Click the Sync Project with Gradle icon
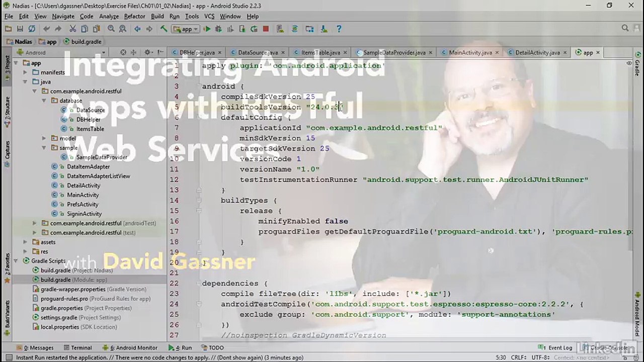The width and height of the screenshot is (644, 362). pos(295,29)
